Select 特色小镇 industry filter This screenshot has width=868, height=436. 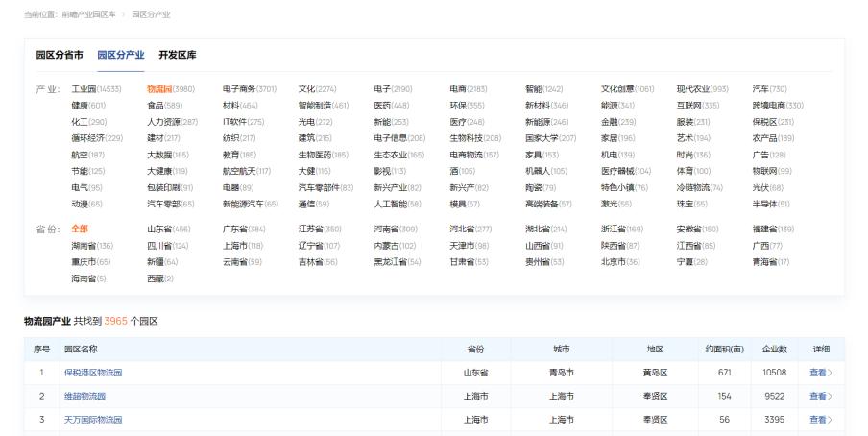point(624,188)
